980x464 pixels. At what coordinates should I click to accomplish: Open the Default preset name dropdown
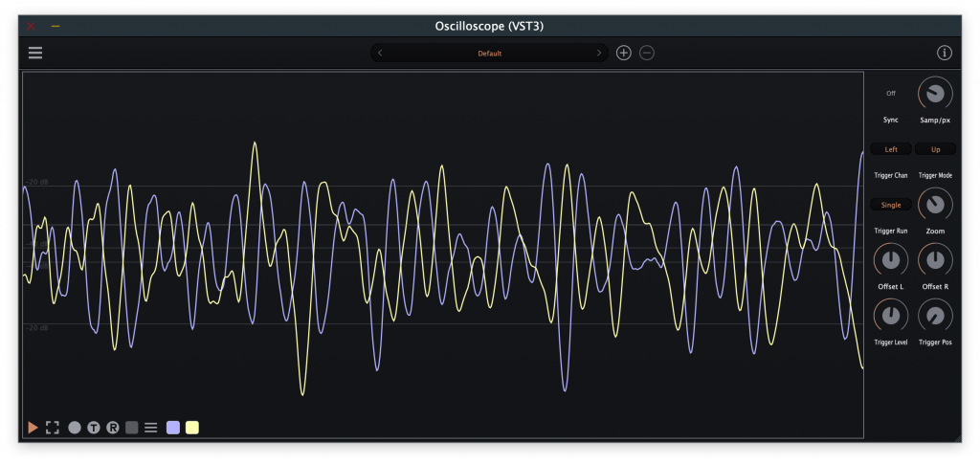click(490, 54)
